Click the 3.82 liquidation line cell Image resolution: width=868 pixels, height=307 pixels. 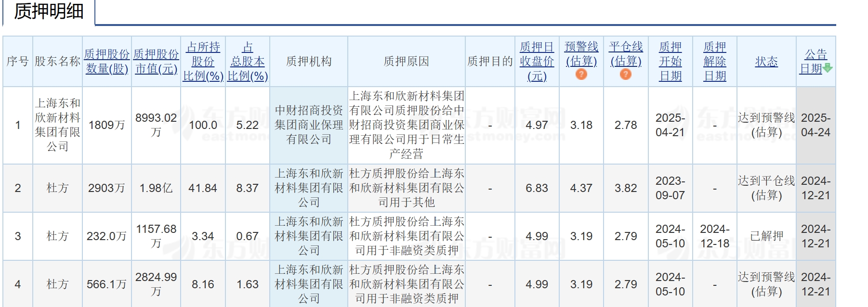[x=626, y=188]
